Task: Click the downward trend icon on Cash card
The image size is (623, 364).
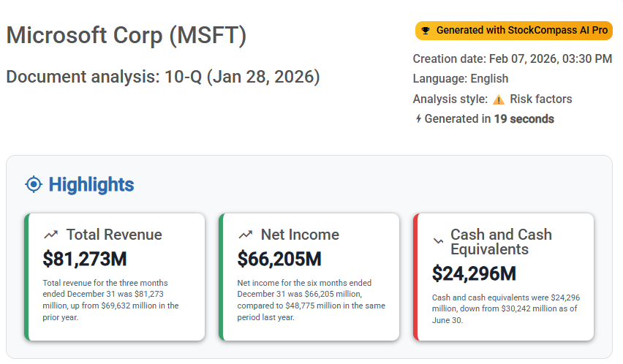Action: click(x=439, y=240)
